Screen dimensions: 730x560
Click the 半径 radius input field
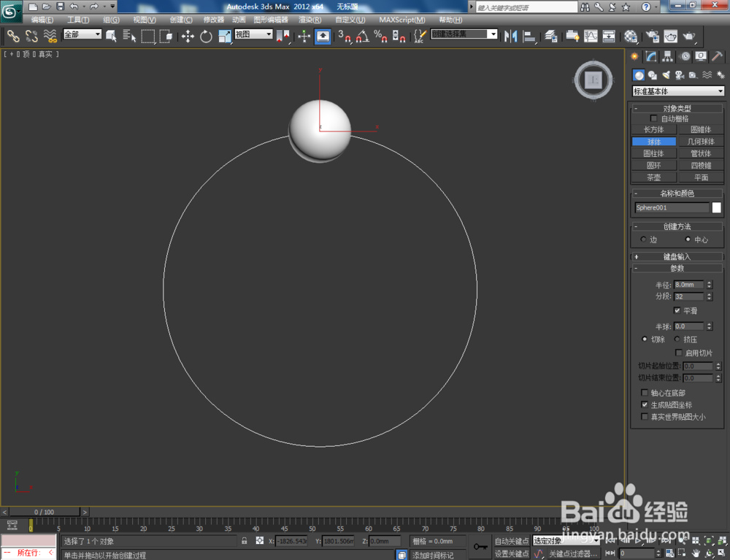coord(690,285)
